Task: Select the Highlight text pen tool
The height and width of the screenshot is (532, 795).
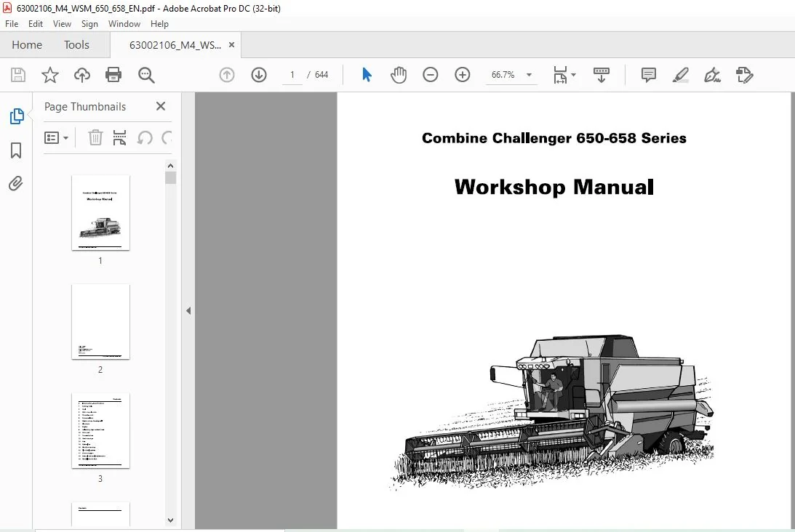Action: (x=680, y=75)
